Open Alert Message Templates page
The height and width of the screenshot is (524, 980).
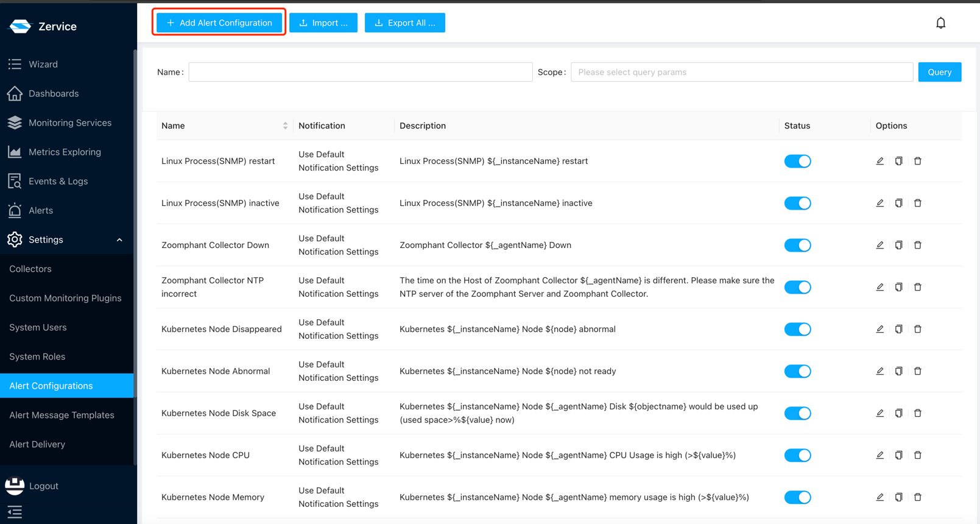(x=62, y=415)
